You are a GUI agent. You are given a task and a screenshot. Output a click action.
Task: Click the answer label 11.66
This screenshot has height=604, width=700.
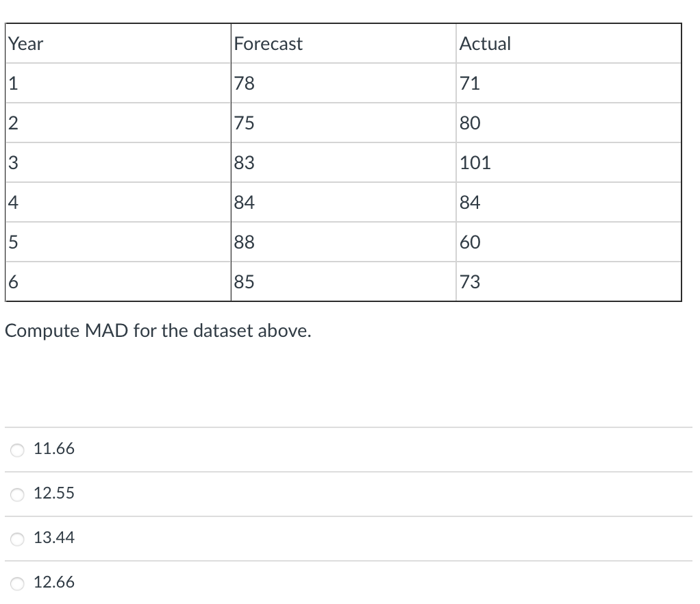[54, 449]
